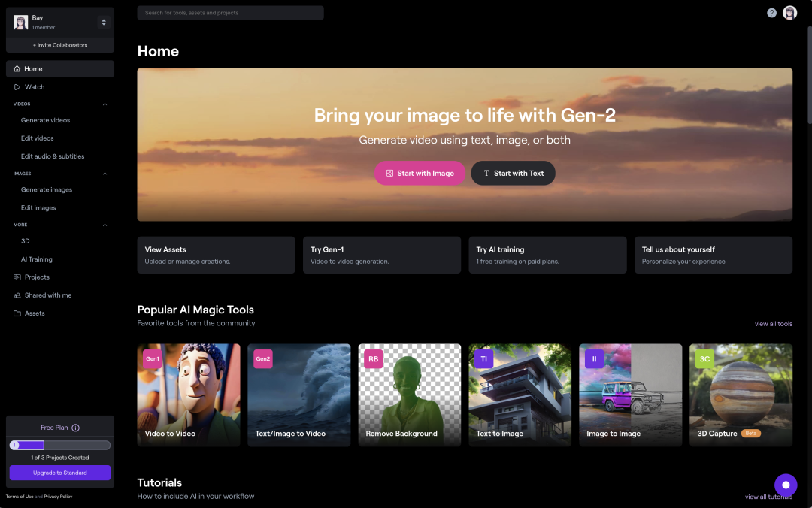Open the Remove Background tool thumbnail
Image resolution: width=812 pixels, height=508 pixels.
410,395
